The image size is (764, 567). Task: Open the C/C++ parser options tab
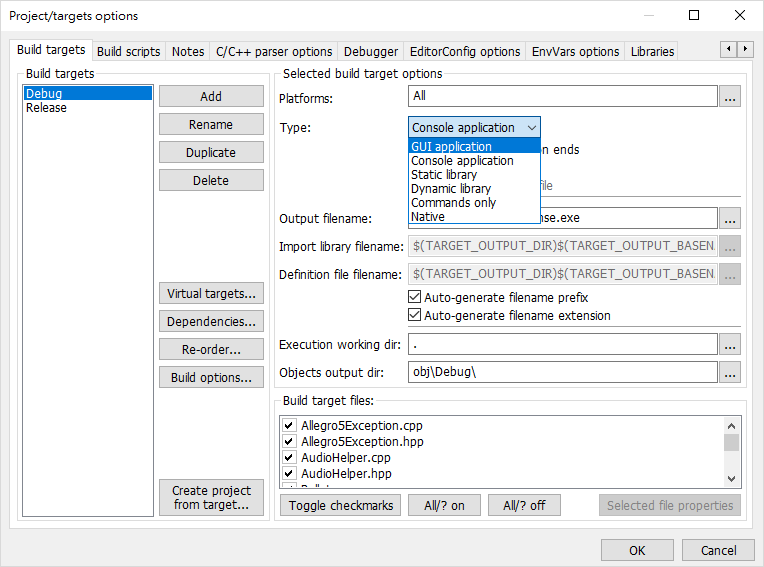click(274, 52)
